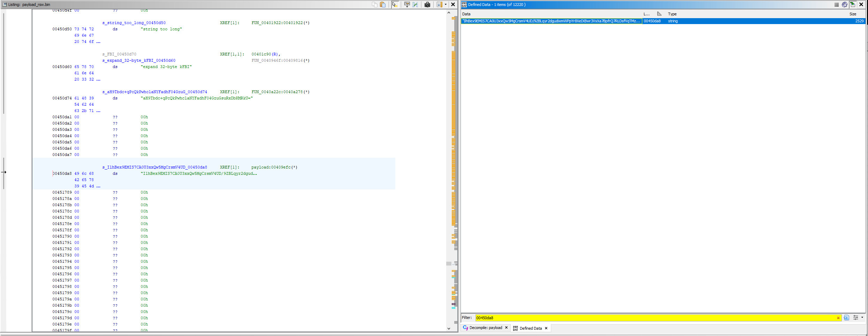Click the "expand 32-byte kFBI" string value
This screenshot has width=868, height=336.
pos(166,67)
